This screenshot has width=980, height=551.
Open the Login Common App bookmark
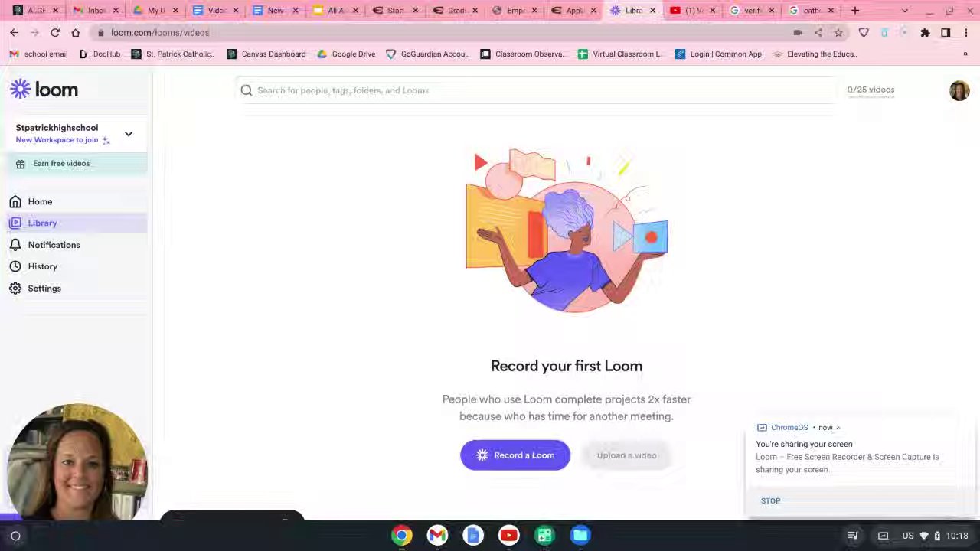[718, 54]
